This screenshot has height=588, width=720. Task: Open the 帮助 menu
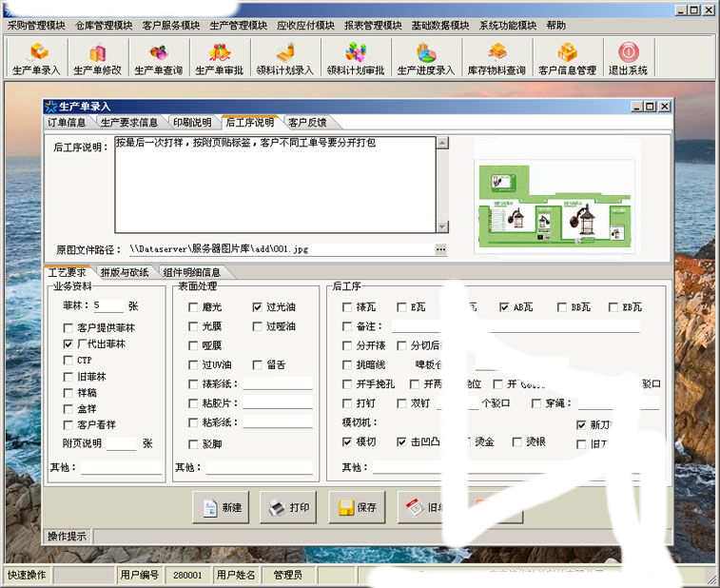click(555, 26)
